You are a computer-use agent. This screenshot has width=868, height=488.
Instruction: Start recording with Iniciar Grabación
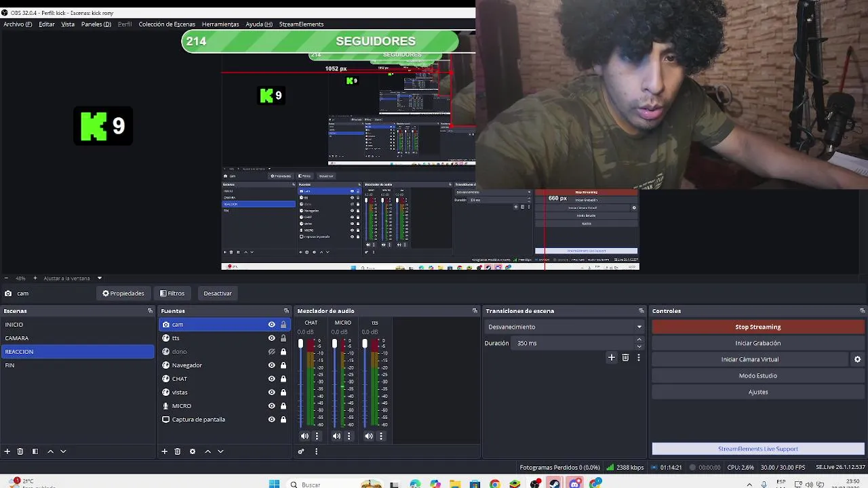758,343
